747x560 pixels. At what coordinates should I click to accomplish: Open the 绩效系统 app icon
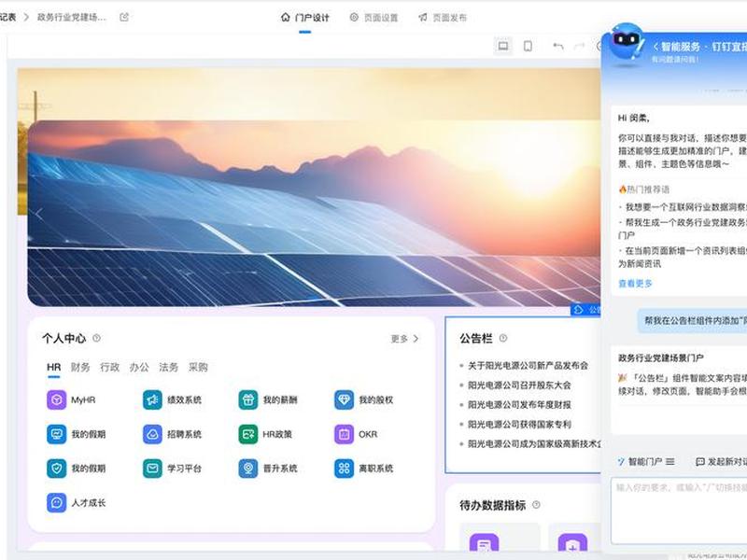coord(152,400)
